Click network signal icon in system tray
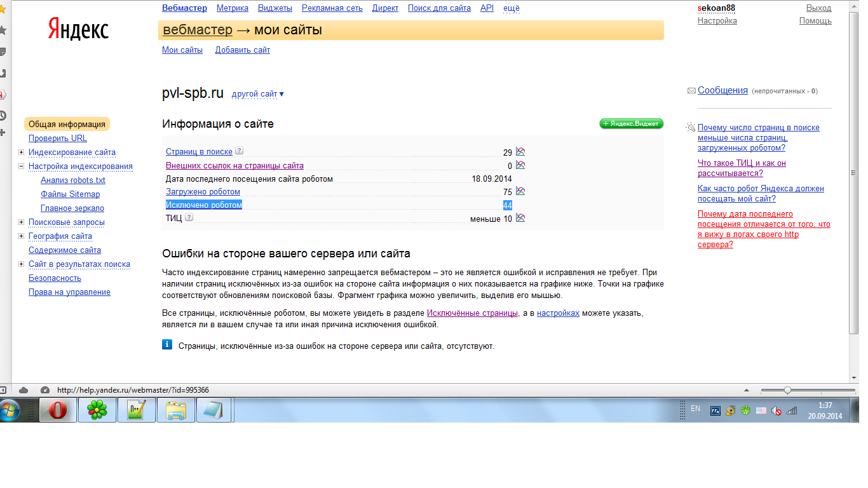The width and height of the screenshot is (868, 488). coord(792,410)
